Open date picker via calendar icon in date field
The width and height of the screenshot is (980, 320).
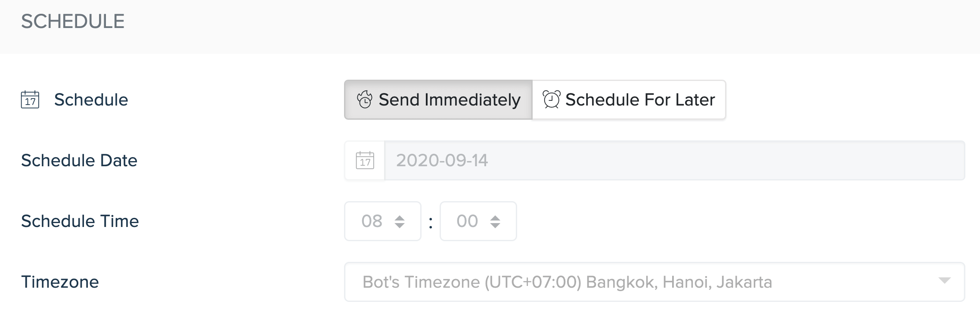365,160
